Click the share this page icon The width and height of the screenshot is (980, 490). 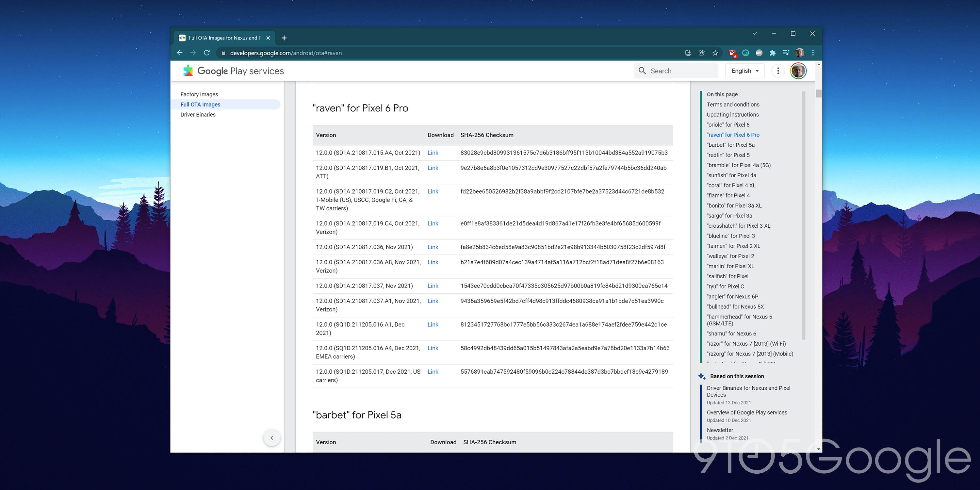tap(702, 53)
